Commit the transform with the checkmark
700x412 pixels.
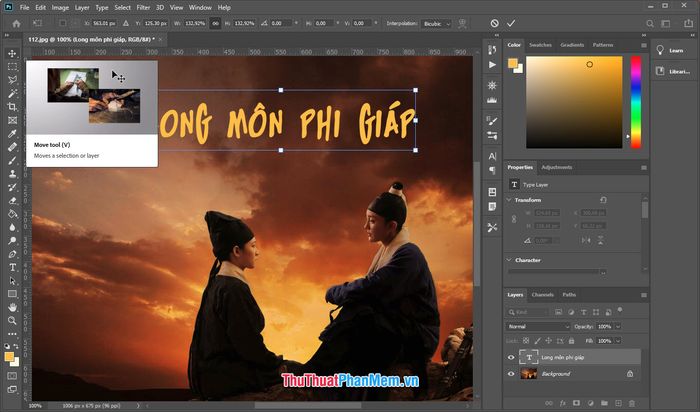[x=511, y=23]
